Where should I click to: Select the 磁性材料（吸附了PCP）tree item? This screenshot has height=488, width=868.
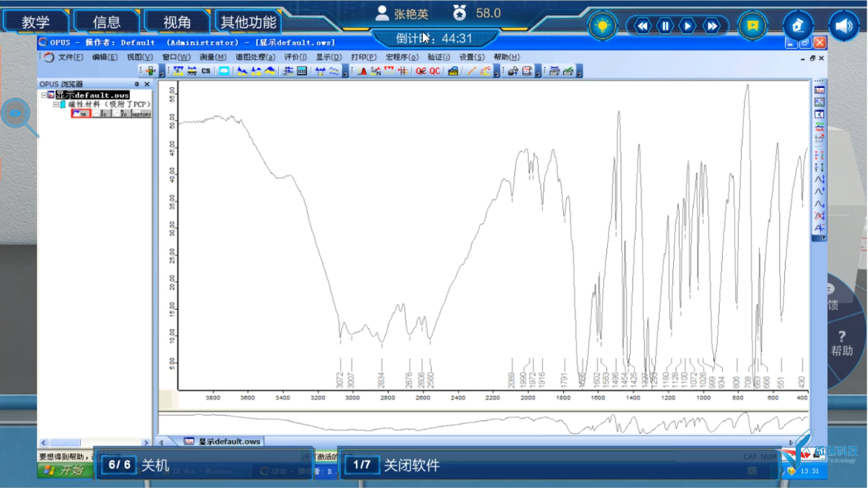[x=110, y=104]
